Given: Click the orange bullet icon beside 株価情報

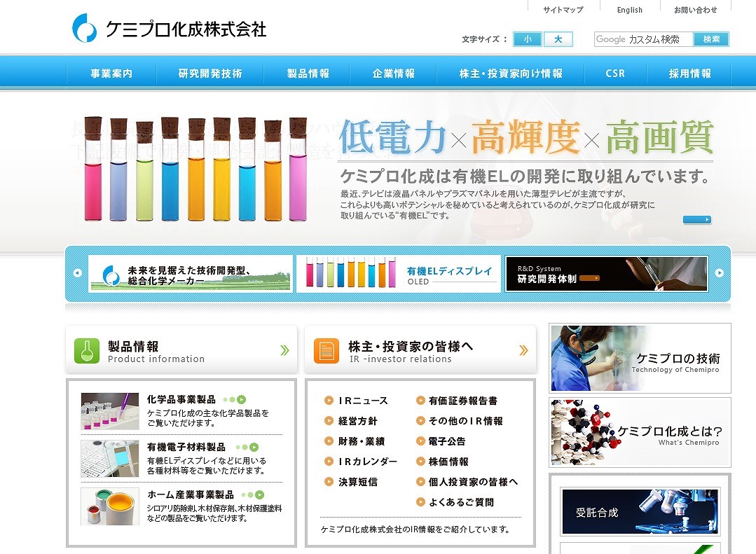Looking at the screenshot, I should pyautogui.click(x=420, y=461).
